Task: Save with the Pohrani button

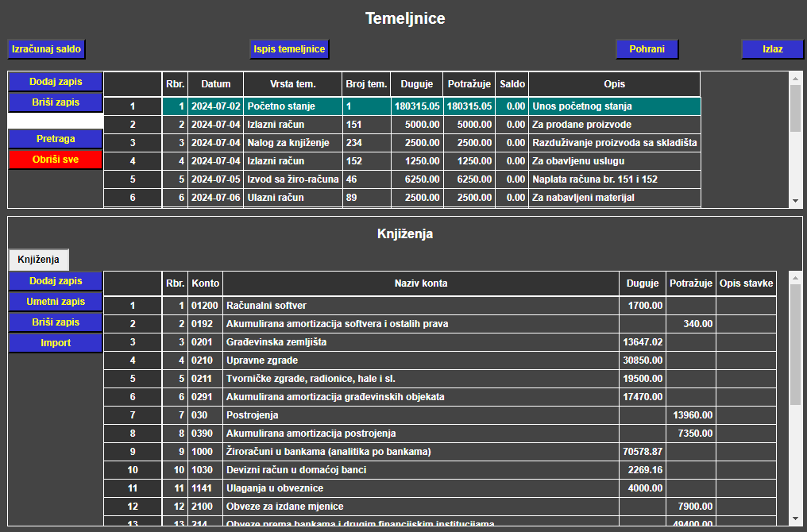Action: 647,49
